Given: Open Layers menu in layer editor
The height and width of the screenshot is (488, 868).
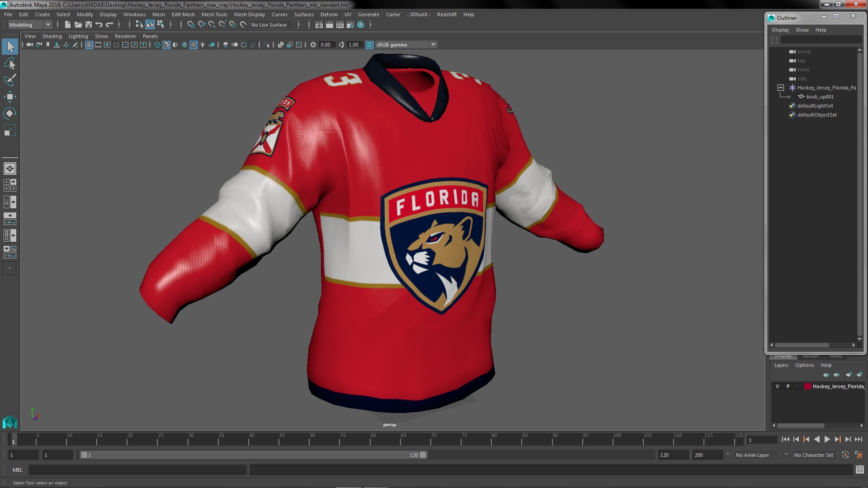Looking at the screenshot, I should click(x=781, y=365).
